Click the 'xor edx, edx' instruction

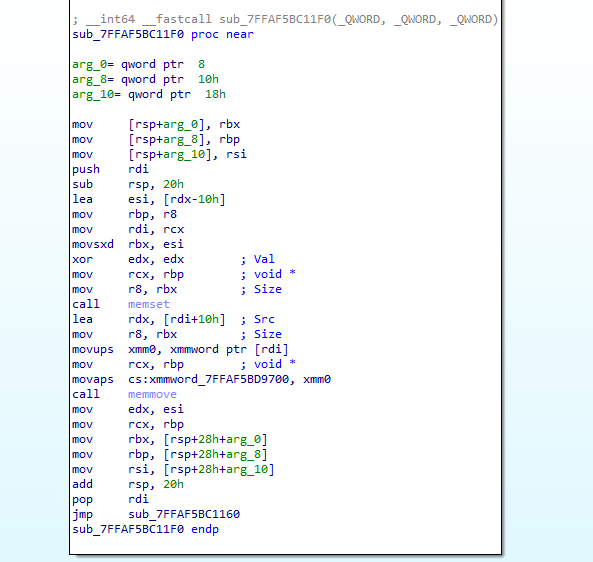(x=128, y=259)
